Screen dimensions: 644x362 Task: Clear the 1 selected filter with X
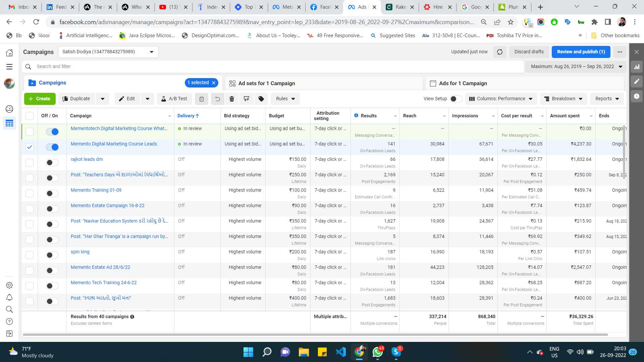click(214, 83)
